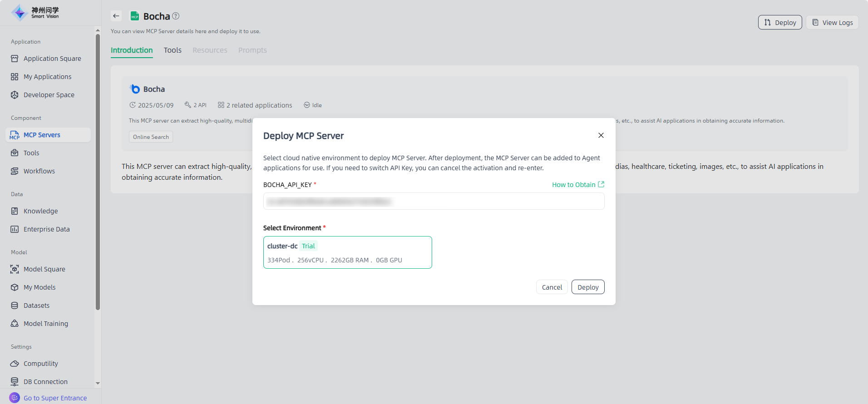Go to Knowledge in Data section
The height and width of the screenshot is (404, 868).
tap(40, 211)
